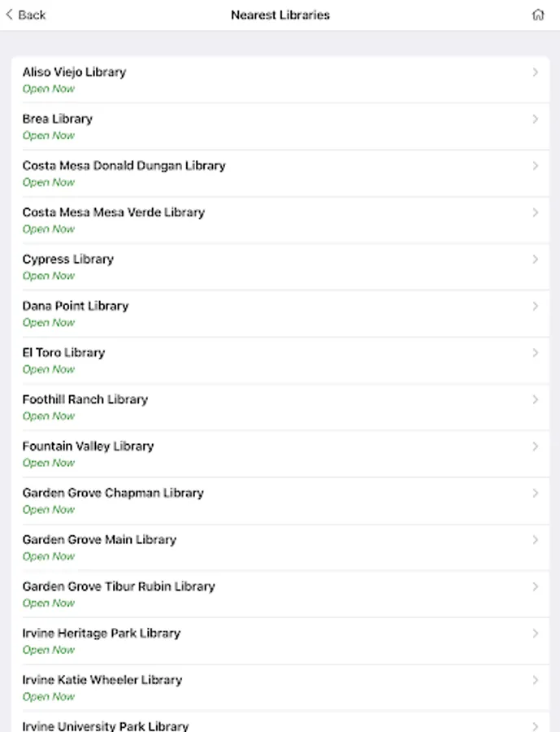560x732 pixels.
Task: Tap the Dana Point Library chevron arrow
Action: pyautogui.click(x=535, y=306)
